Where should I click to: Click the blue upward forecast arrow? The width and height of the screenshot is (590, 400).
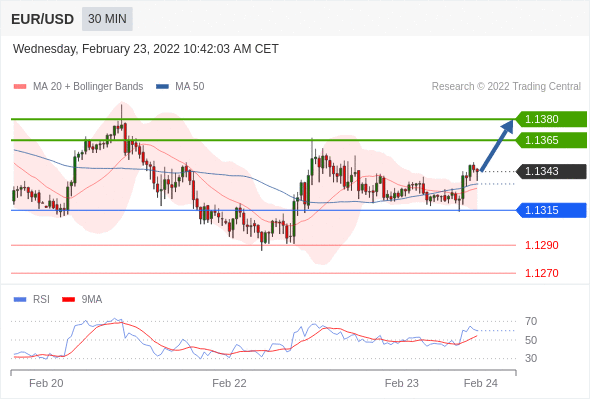497,145
